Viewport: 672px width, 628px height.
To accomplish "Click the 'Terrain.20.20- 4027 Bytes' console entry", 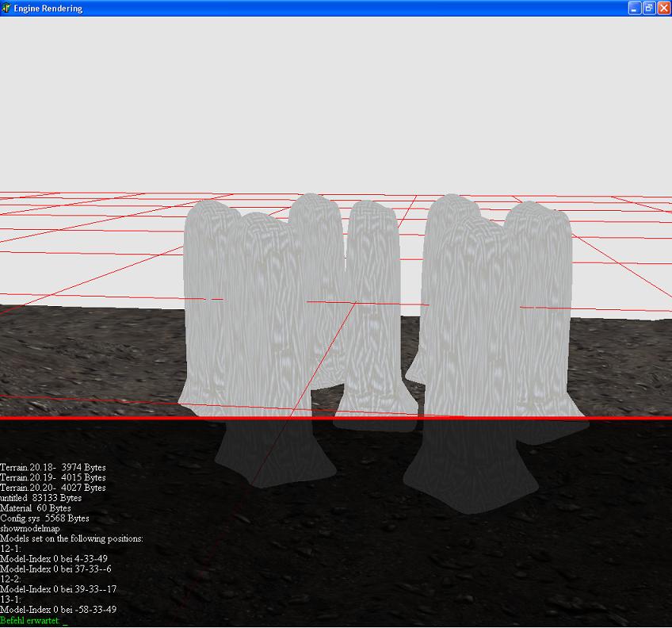I will tap(52, 488).
